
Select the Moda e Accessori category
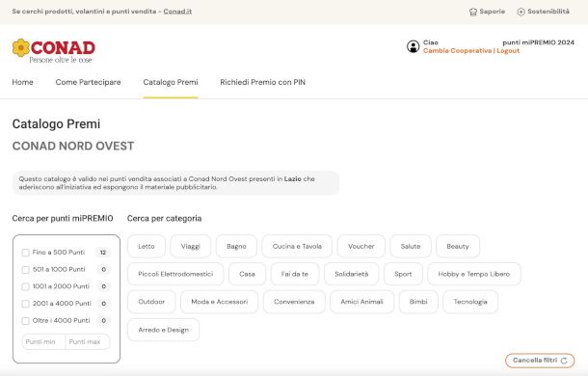(220, 302)
